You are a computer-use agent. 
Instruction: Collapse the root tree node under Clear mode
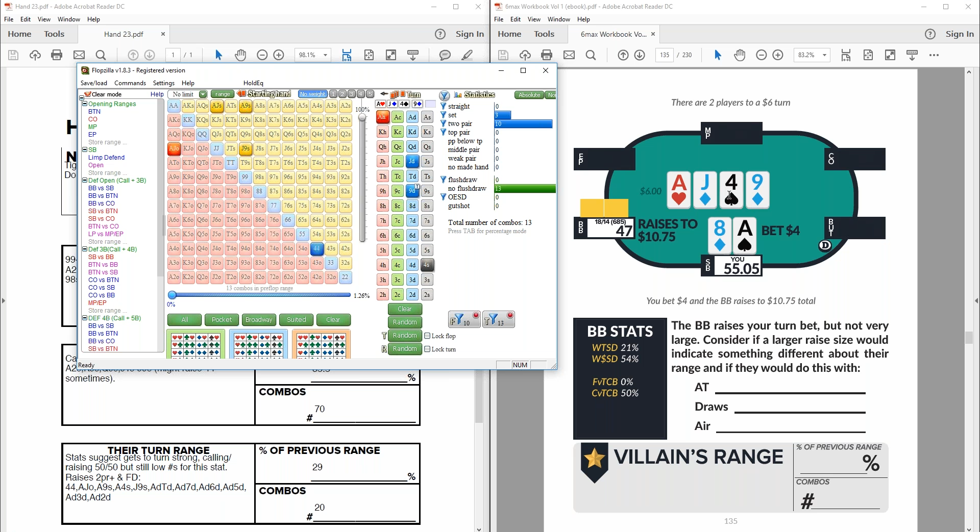81,97
